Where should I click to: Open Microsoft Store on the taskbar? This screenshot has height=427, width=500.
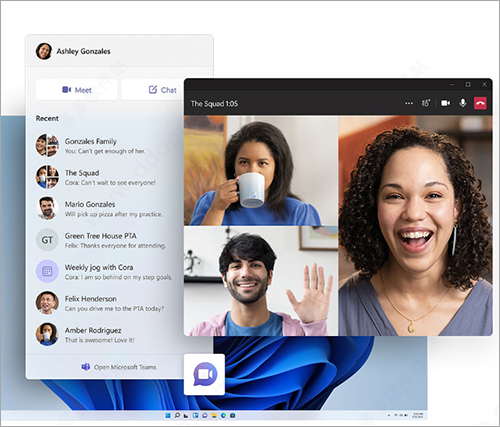[x=233, y=415]
